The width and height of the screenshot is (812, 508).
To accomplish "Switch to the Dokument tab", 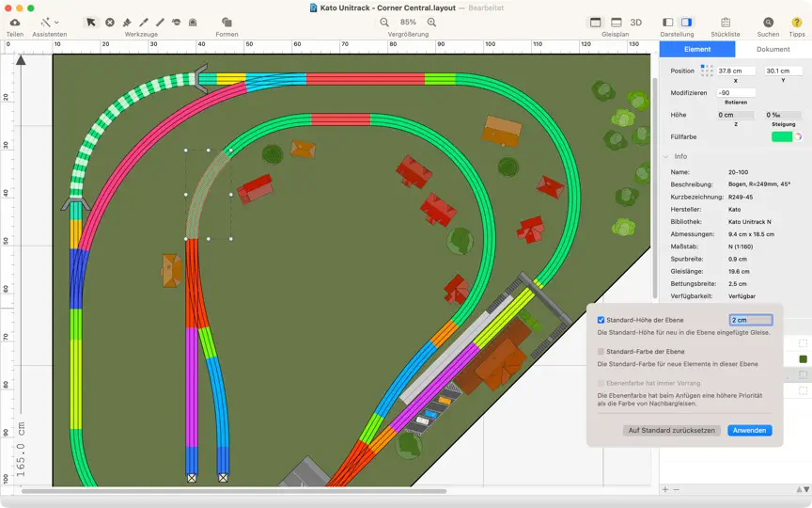I will point(773,49).
